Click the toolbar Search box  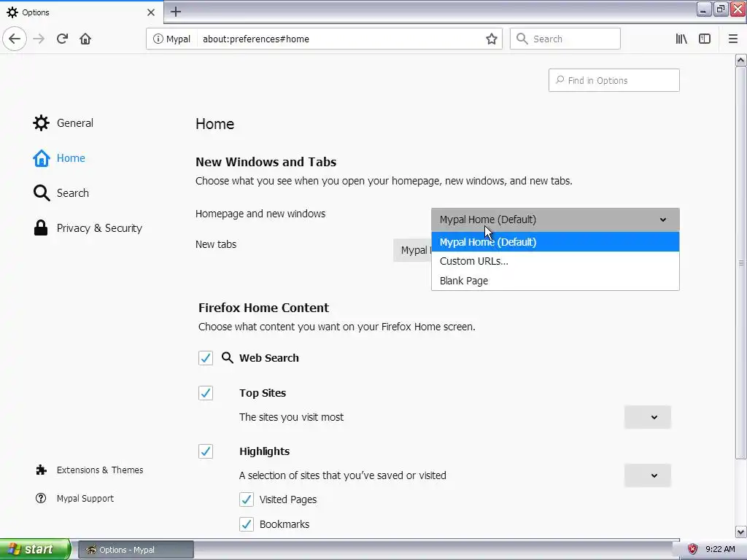pos(565,39)
